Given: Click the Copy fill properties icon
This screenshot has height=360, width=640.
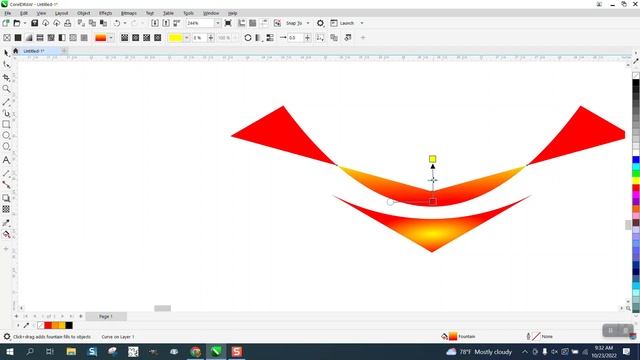Looking at the screenshot, I should (334, 38).
